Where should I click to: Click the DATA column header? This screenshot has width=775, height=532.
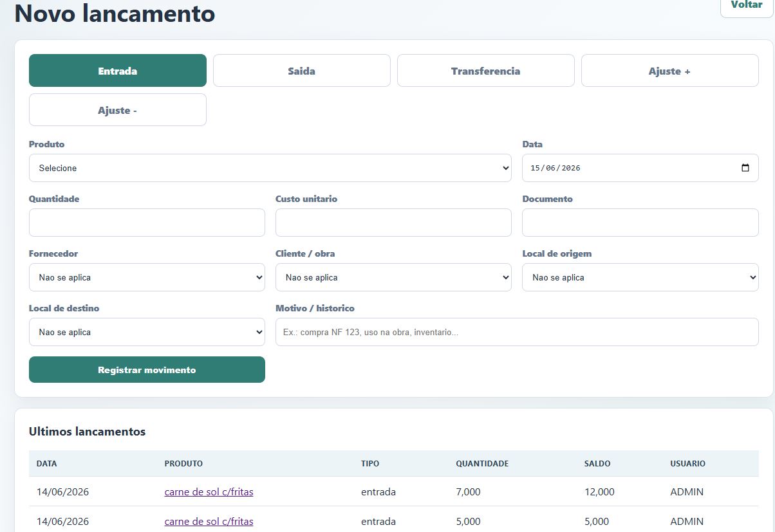pyautogui.click(x=47, y=463)
